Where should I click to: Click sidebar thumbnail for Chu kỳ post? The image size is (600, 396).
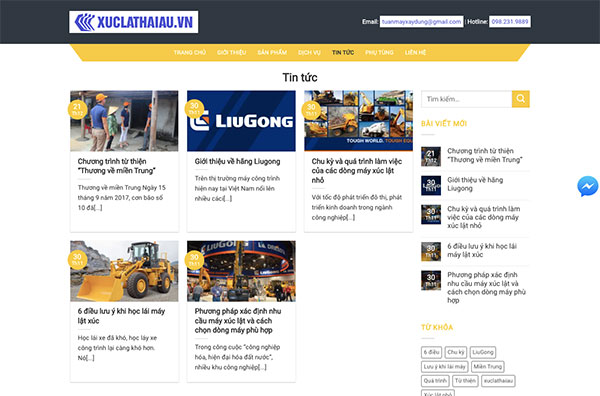click(x=431, y=214)
